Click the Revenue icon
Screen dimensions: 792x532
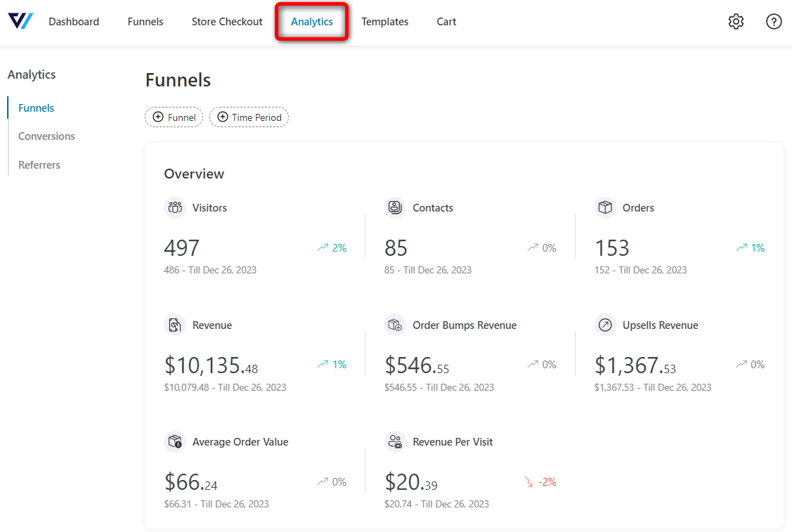[x=174, y=325]
